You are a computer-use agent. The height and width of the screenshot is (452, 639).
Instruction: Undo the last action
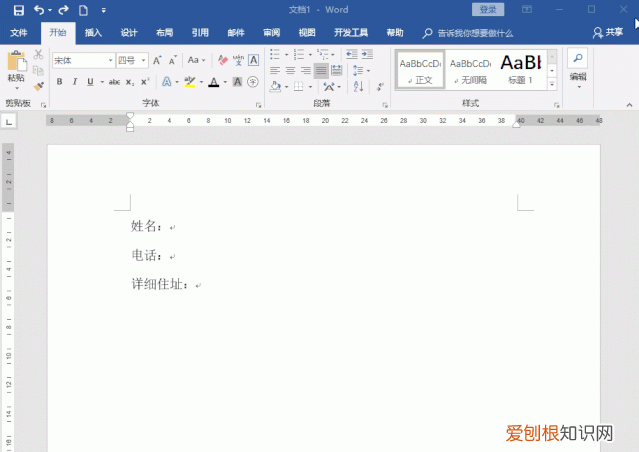[x=39, y=10]
